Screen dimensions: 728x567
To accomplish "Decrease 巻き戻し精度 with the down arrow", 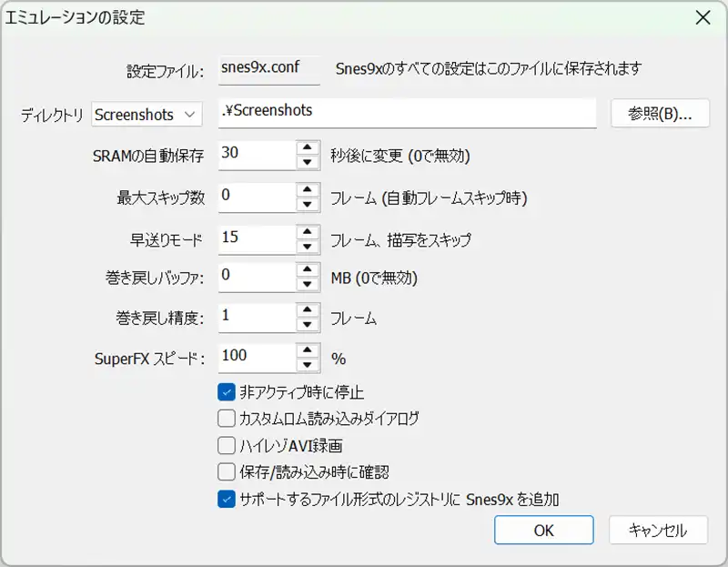I will [x=308, y=325].
